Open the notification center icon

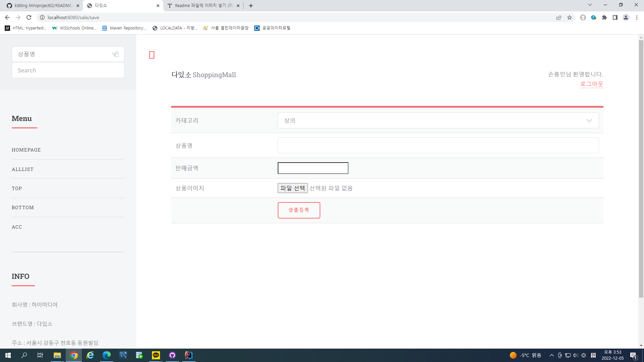point(633,355)
